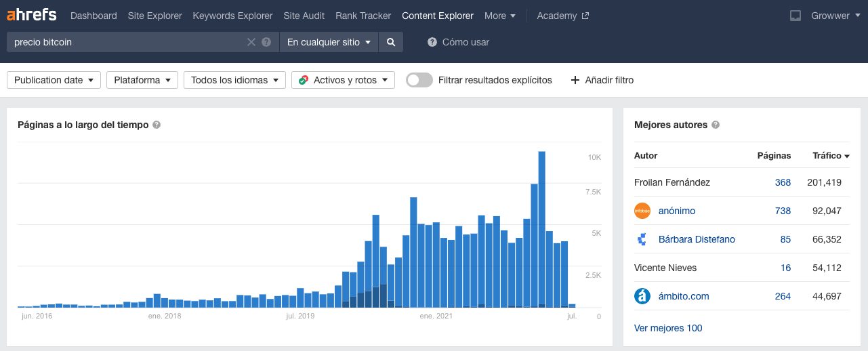Viewport: 868px width, 351px height.
Task: Open the En cualquier sitio dropdown
Action: click(x=329, y=42)
